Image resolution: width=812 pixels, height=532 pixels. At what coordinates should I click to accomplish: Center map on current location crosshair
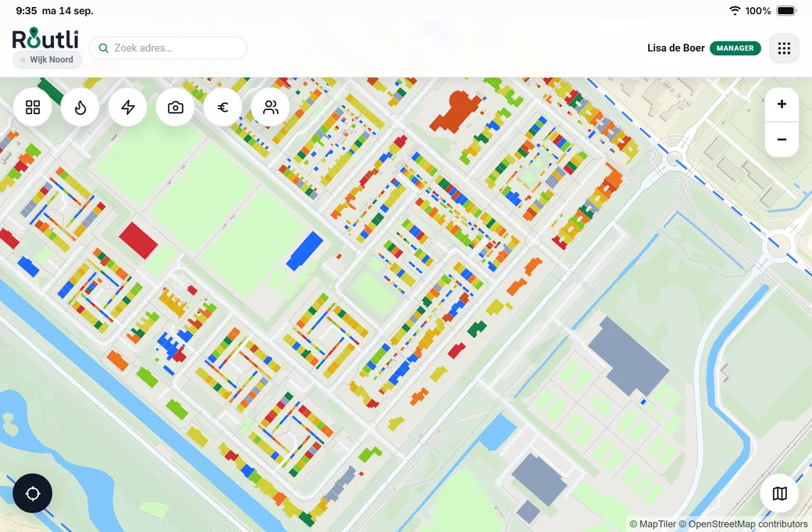pyautogui.click(x=33, y=493)
